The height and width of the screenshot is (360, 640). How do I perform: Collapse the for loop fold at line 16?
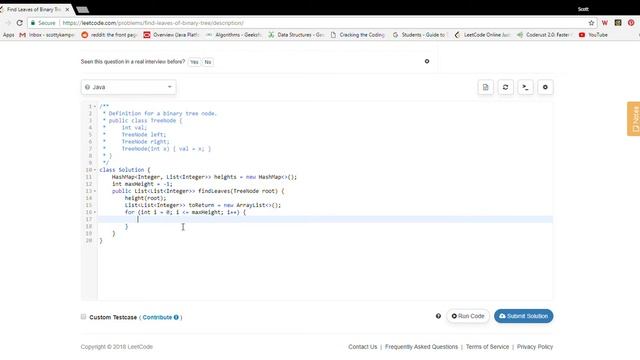tap(95, 212)
